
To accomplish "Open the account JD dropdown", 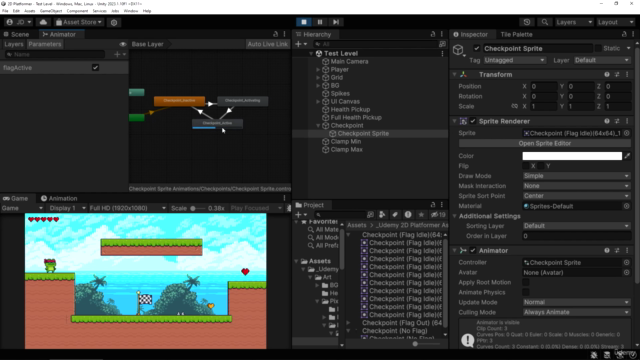I will tap(19, 22).
